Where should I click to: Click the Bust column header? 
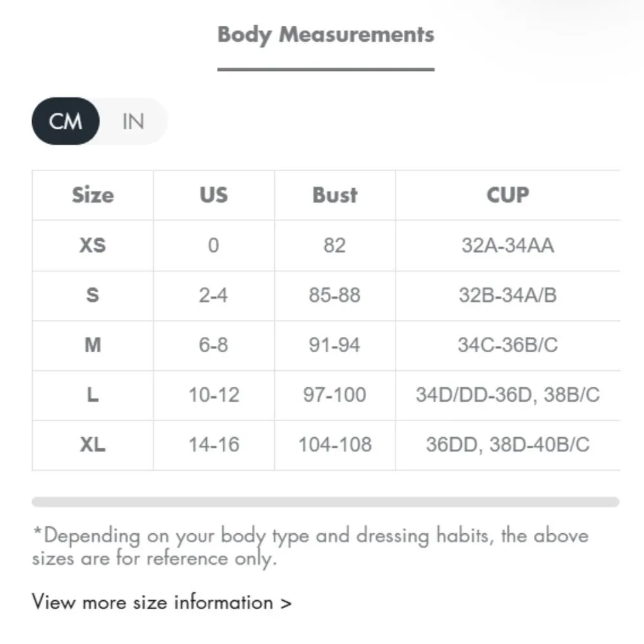click(335, 195)
